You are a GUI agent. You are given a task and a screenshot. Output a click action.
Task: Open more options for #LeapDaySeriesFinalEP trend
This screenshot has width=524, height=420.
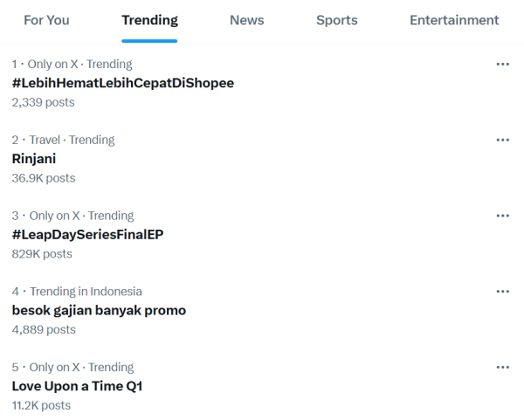click(503, 216)
